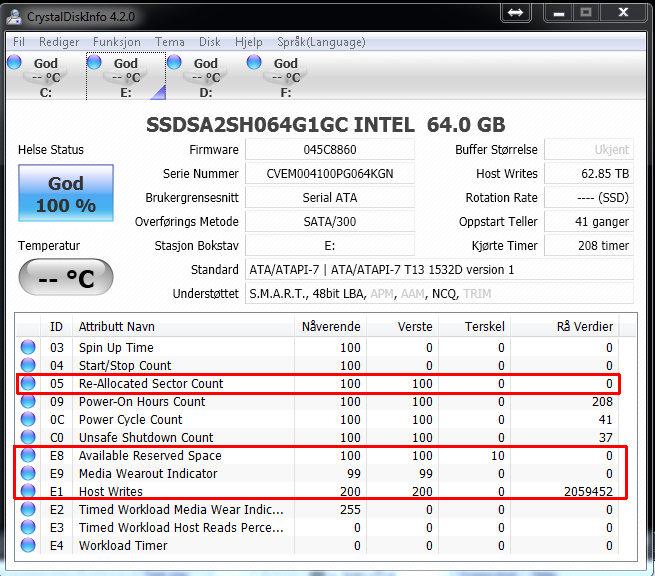Image resolution: width=655 pixels, height=576 pixels.
Task: Click the ID column header
Action: (x=56, y=326)
